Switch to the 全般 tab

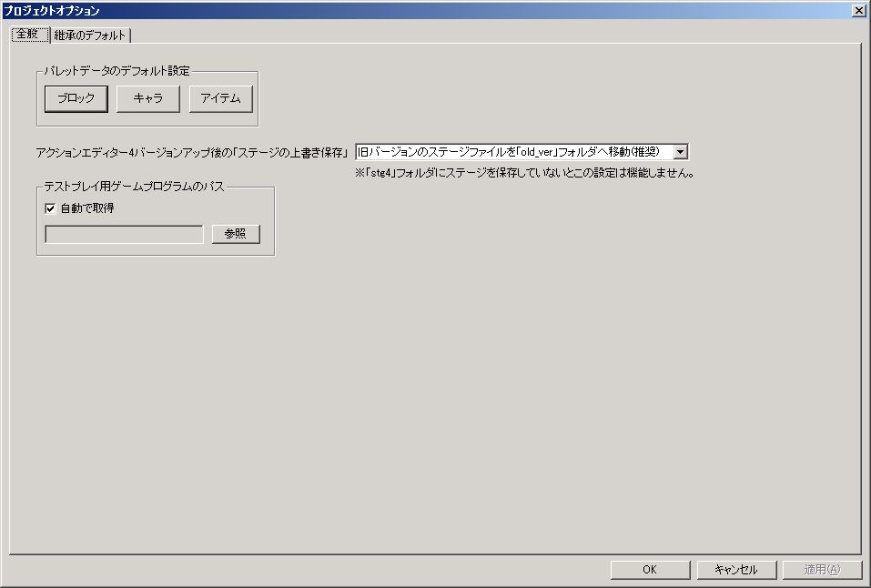tap(27, 35)
